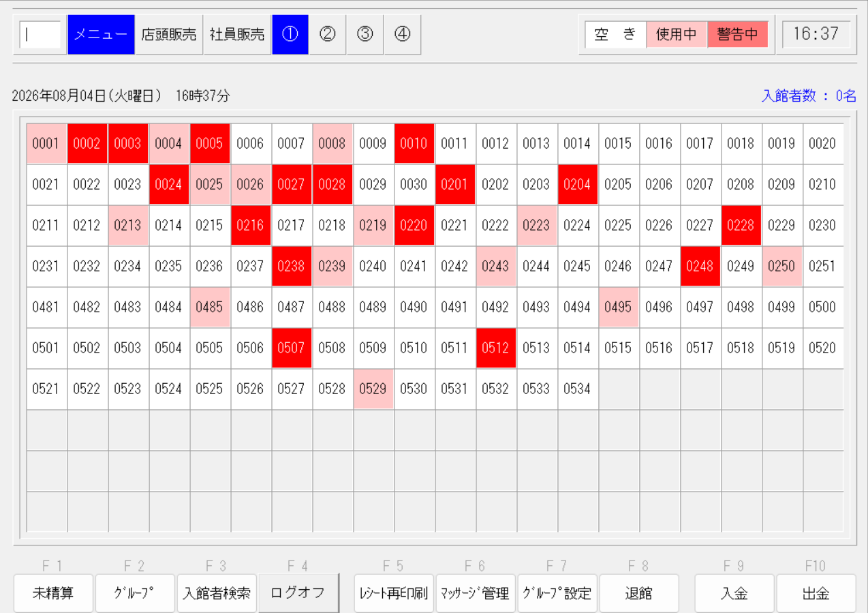Click the 退館 button

point(639,593)
